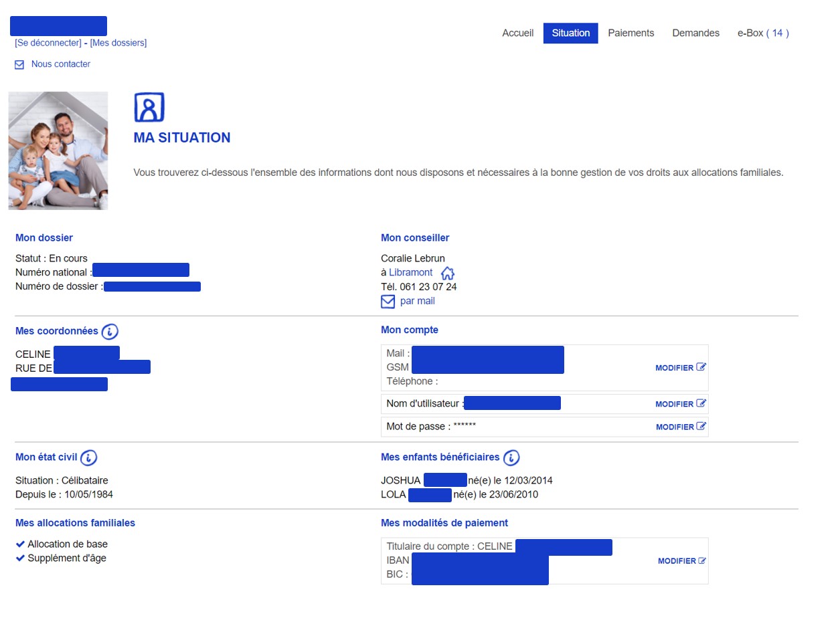The width and height of the screenshot is (840, 624).
Task: Modify the Mail and GSM details
Action: pos(680,368)
